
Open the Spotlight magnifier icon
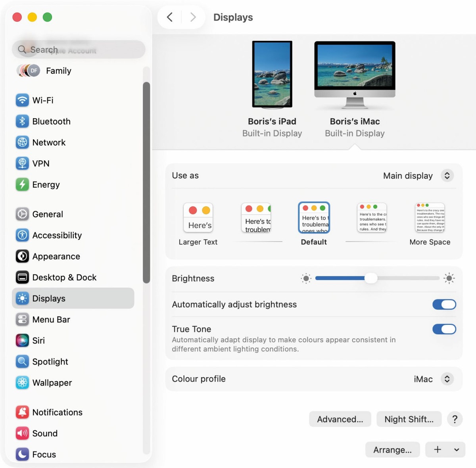click(x=22, y=361)
